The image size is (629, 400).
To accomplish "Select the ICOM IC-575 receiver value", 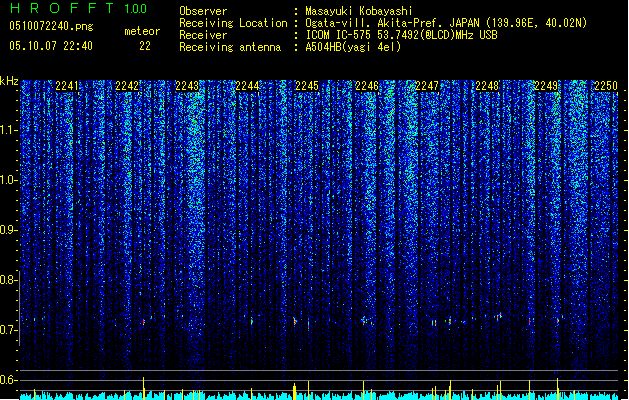I will point(401,35).
